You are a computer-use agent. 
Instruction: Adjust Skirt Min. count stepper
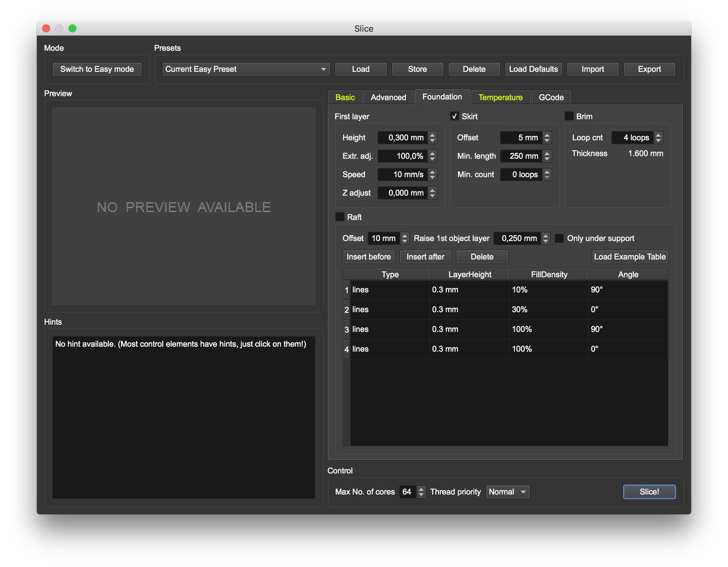coord(547,175)
